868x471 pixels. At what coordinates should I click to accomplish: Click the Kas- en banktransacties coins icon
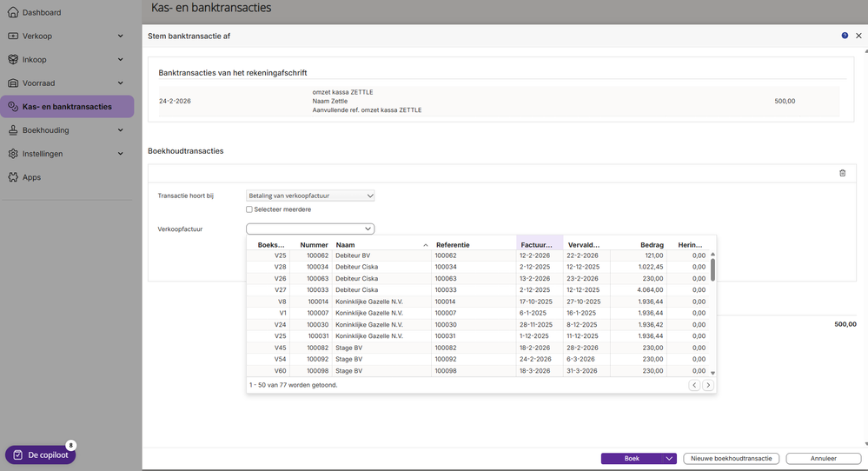[x=13, y=106]
